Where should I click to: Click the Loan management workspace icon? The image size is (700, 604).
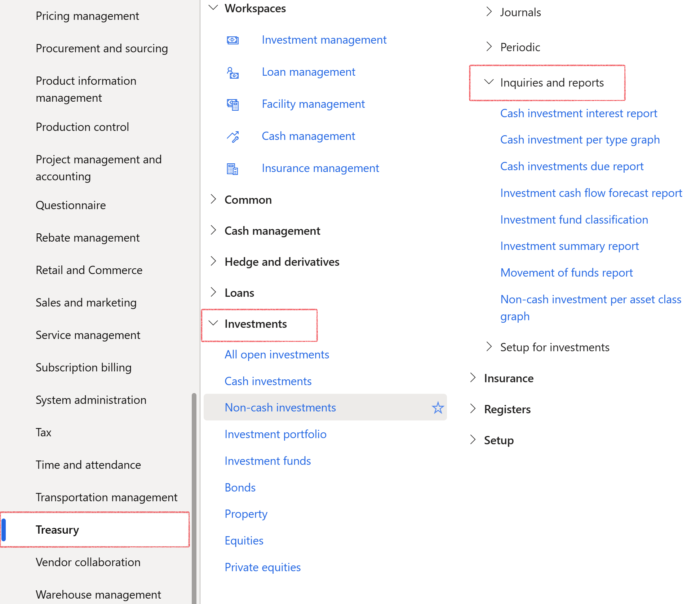pyautogui.click(x=232, y=72)
